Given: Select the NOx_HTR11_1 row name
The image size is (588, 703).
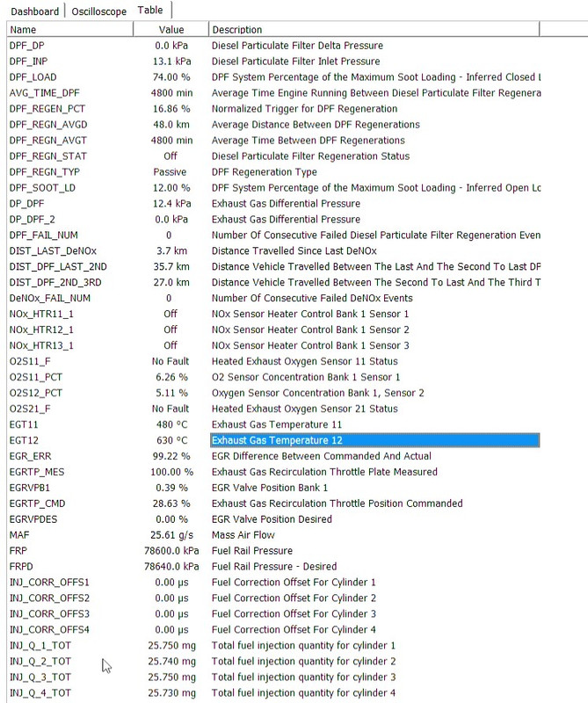Looking at the screenshot, I should point(41,314).
